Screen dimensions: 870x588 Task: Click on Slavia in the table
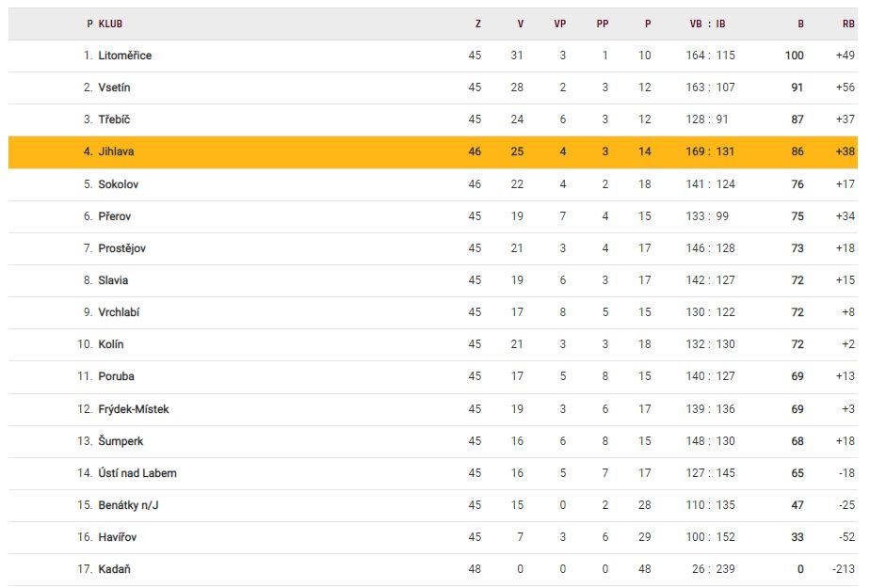[113, 280]
